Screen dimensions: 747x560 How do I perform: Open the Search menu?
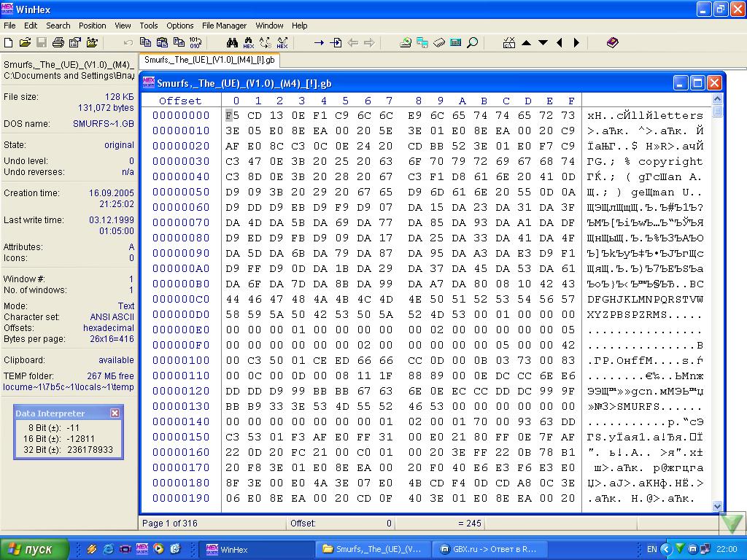click(58, 26)
